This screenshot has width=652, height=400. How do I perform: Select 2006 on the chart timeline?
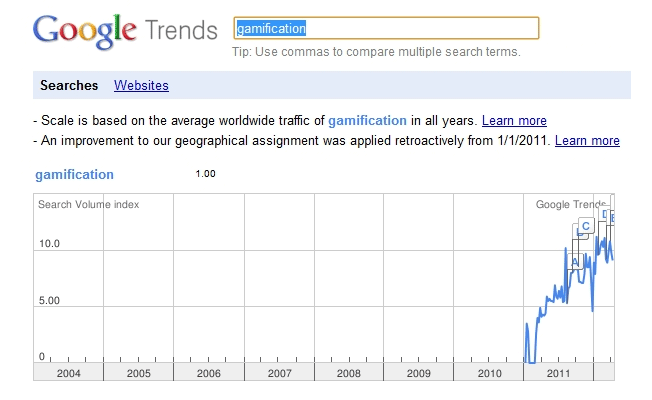click(x=208, y=373)
